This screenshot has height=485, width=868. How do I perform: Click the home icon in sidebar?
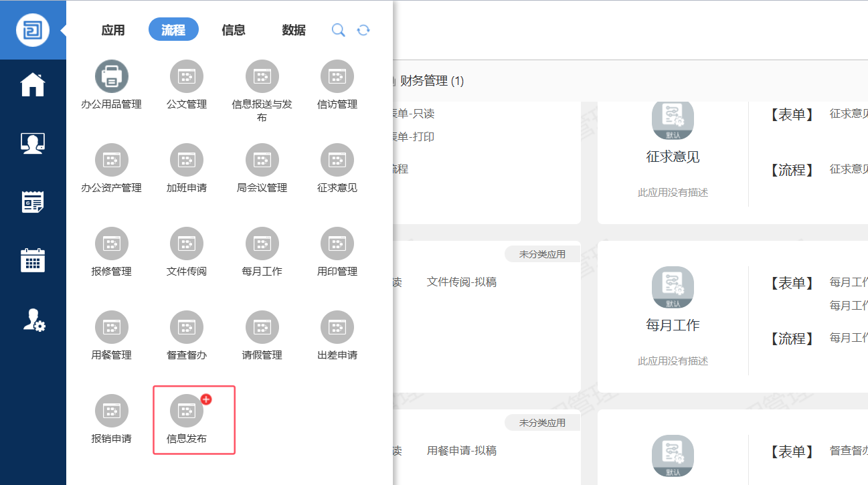[33, 85]
